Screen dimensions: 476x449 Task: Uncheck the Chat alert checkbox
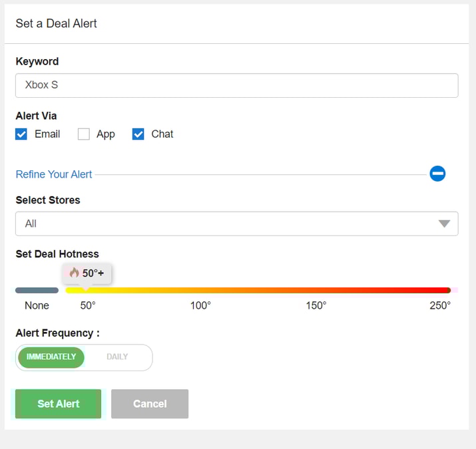[x=138, y=134]
